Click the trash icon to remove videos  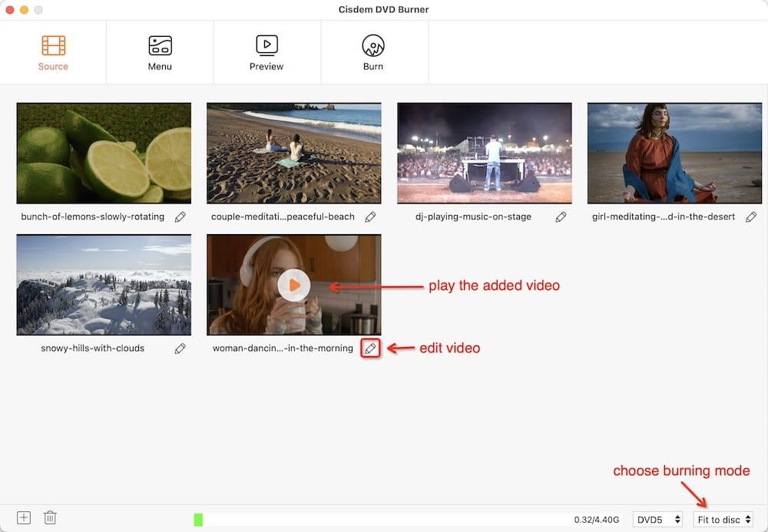point(49,517)
